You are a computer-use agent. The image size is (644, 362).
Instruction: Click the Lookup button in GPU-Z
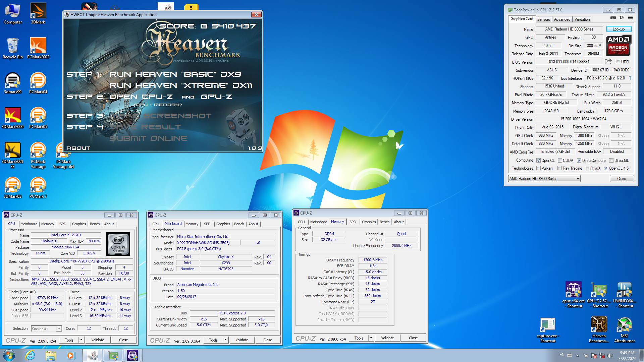619,29
